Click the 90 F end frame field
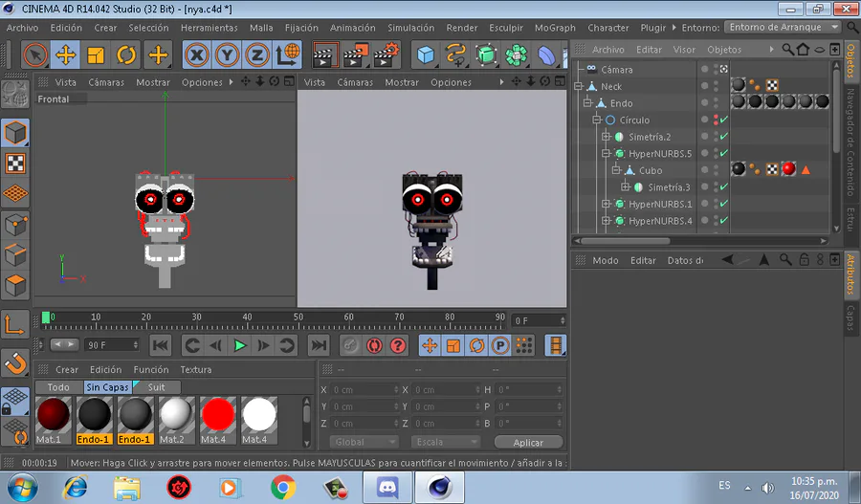 pyautogui.click(x=112, y=345)
